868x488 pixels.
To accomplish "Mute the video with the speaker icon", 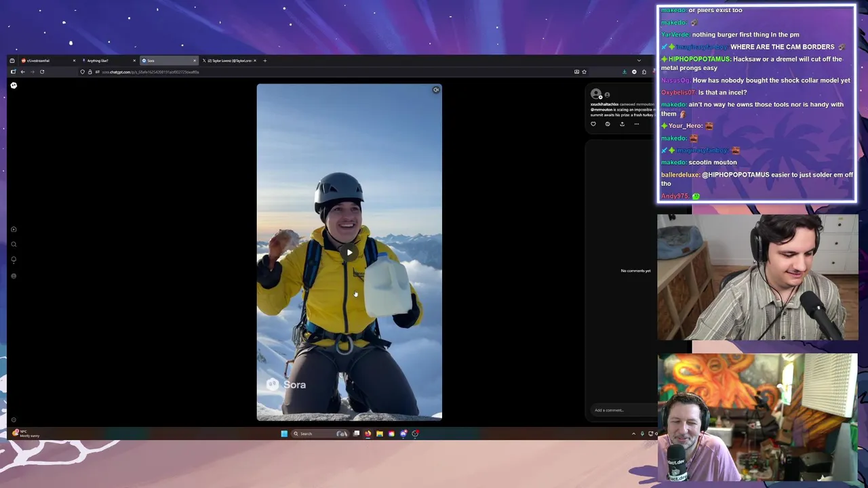I will (436, 89).
